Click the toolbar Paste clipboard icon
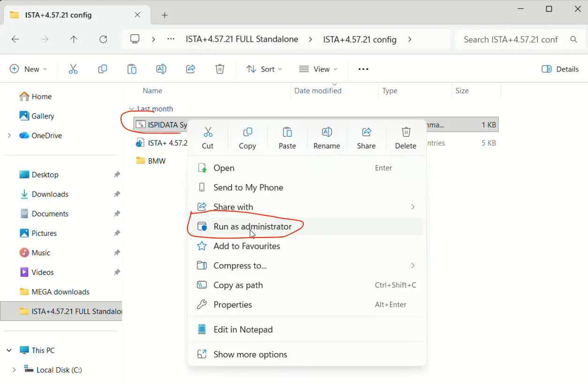The image size is (588, 384). coord(132,69)
